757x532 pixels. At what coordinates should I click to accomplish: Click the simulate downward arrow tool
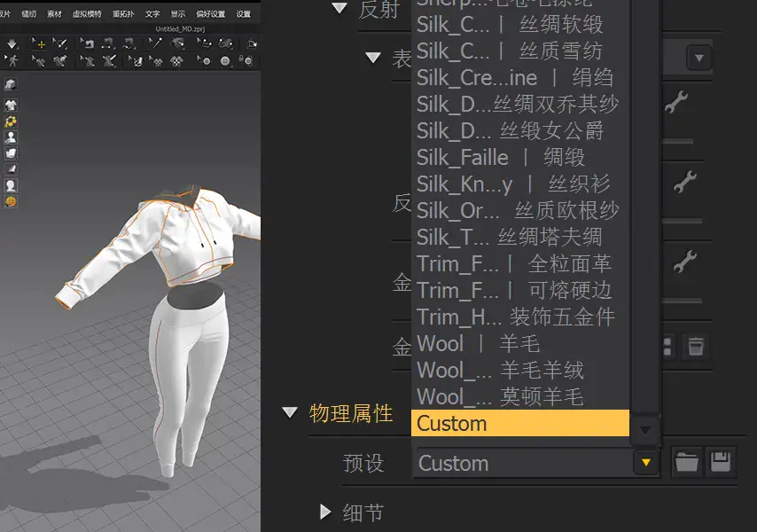12,44
